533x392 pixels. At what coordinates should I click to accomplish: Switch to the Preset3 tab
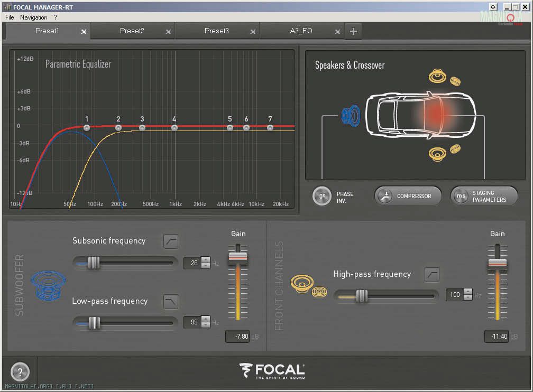click(x=217, y=31)
